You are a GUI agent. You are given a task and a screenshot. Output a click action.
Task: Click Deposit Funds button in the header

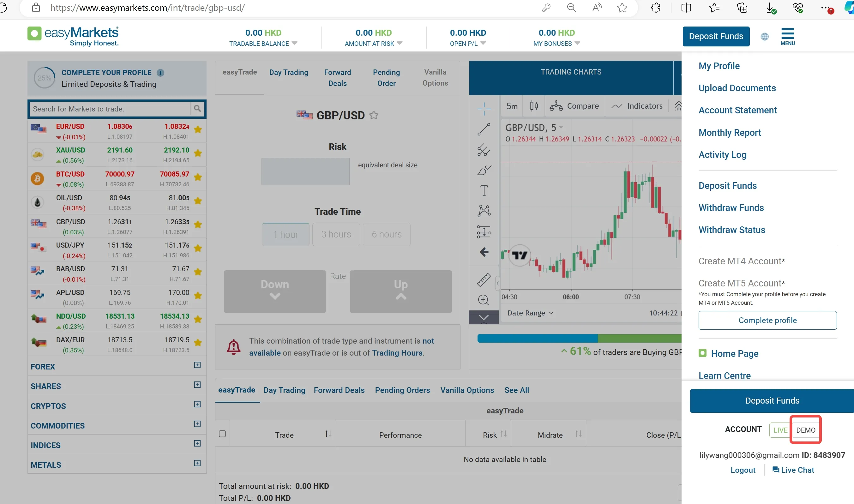click(x=716, y=36)
